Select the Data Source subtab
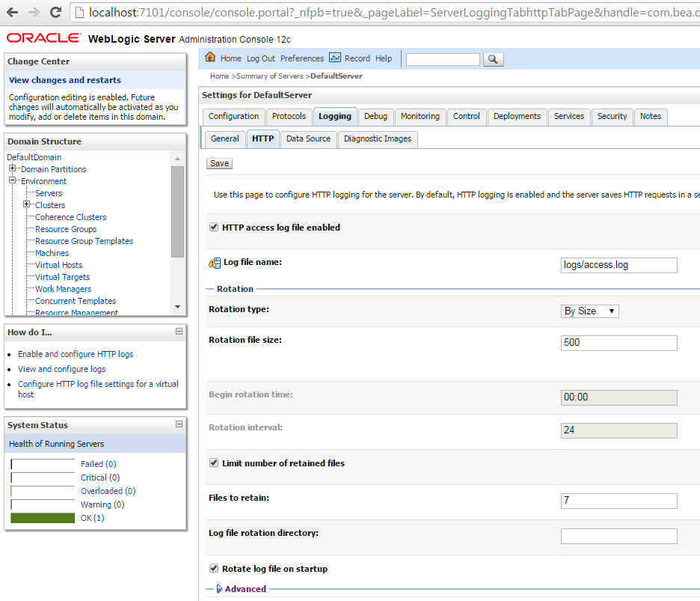Viewport: 700px width, 601px height. click(x=308, y=139)
